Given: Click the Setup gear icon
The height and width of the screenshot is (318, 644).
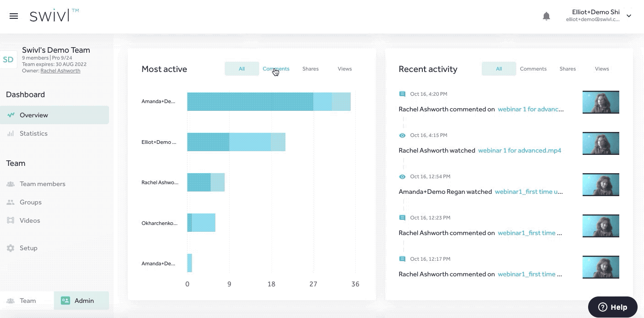Looking at the screenshot, I should click(11, 248).
